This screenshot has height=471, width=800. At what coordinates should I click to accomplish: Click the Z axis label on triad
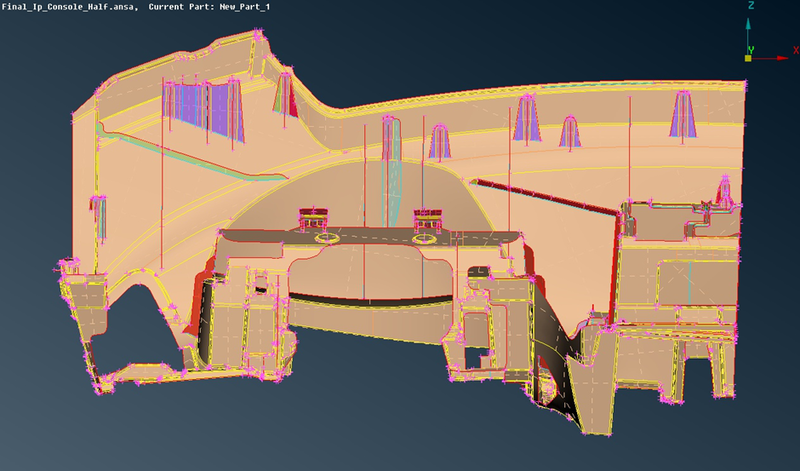(751, 6)
